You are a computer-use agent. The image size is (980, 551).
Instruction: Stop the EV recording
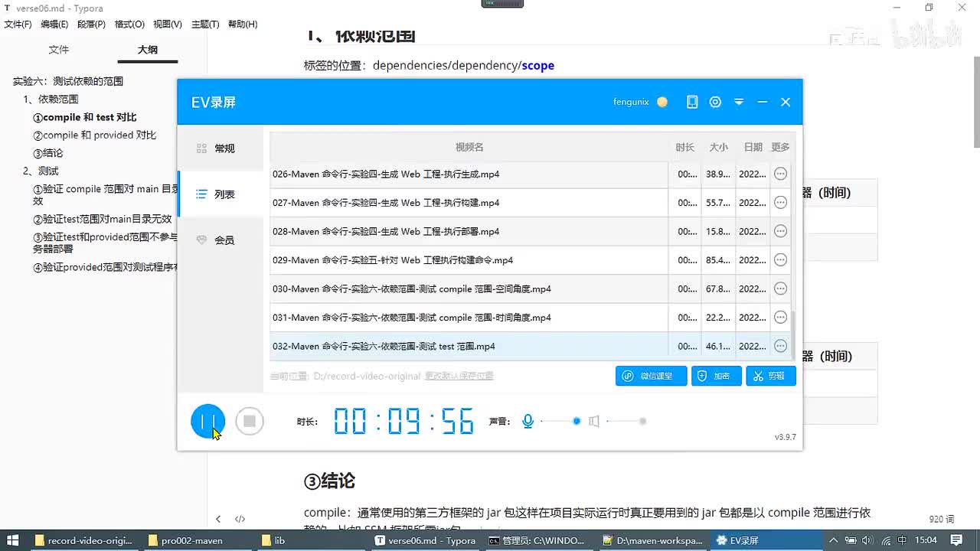pyautogui.click(x=250, y=422)
